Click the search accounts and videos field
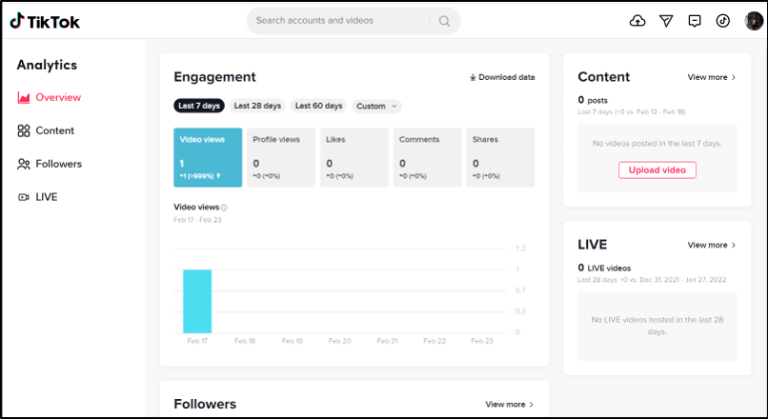The image size is (768, 419). [x=340, y=21]
